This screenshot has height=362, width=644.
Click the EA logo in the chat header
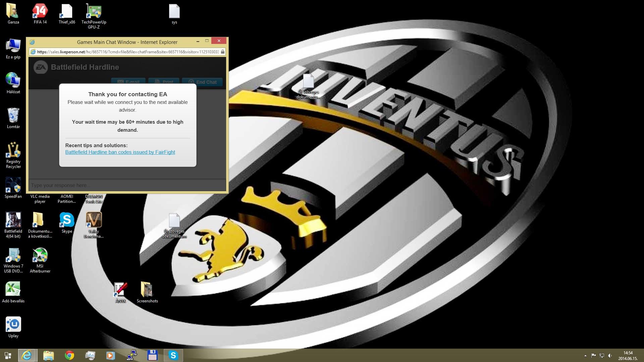[41, 67]
